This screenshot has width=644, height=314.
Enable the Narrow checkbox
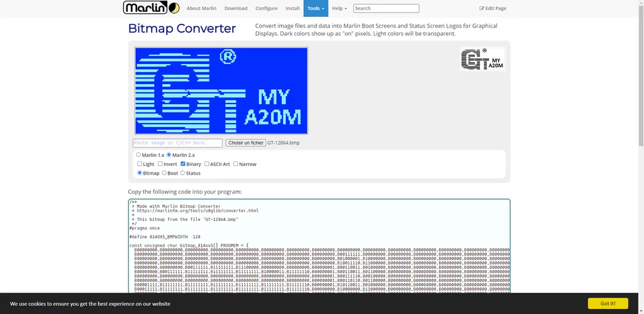236,164
